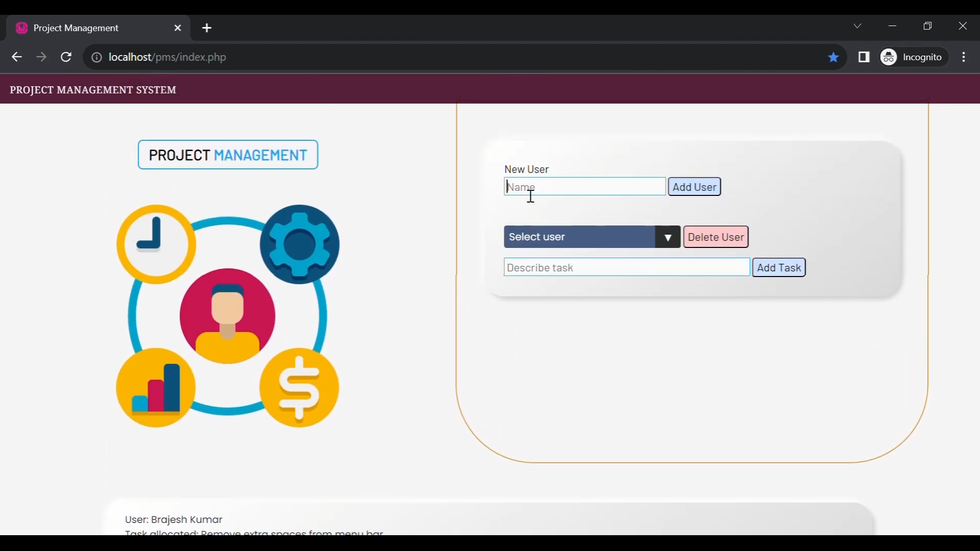Restore down the browser window
Image resolution: width=980 pixels, height=551 pixels.
tap(928, 26)
